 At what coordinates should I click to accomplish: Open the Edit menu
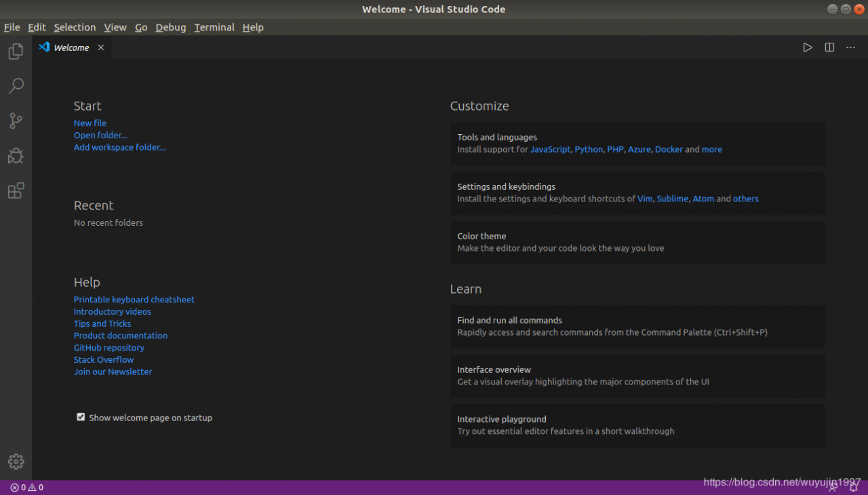tap(37, 27)
